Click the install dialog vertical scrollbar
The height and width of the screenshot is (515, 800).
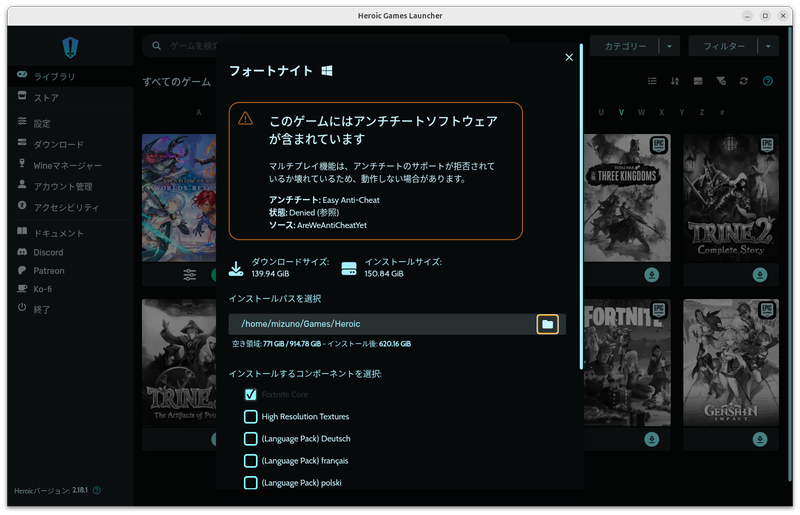(x=581, y=206)
